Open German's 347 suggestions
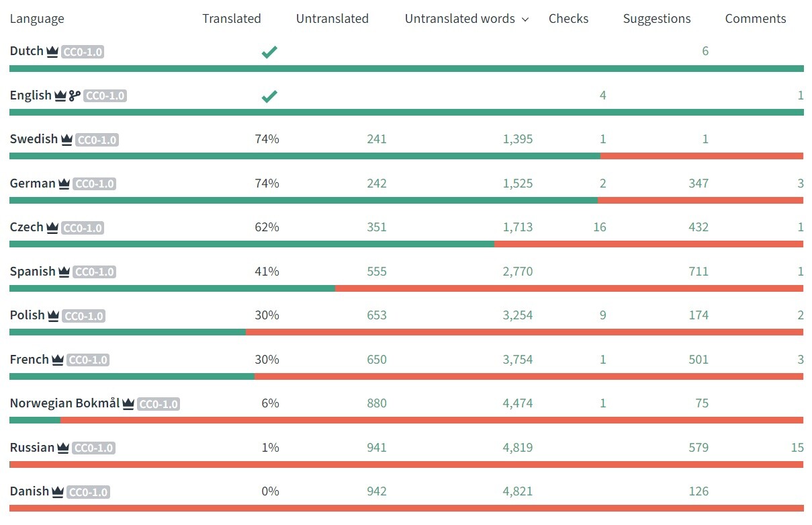812x525 pixels. (x=698, y=184)
